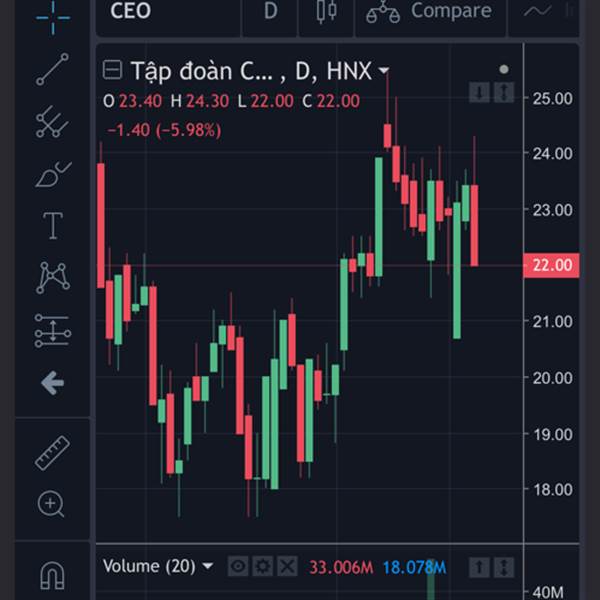Open the Volume (20) indicator dropdown

click(208, 566)
